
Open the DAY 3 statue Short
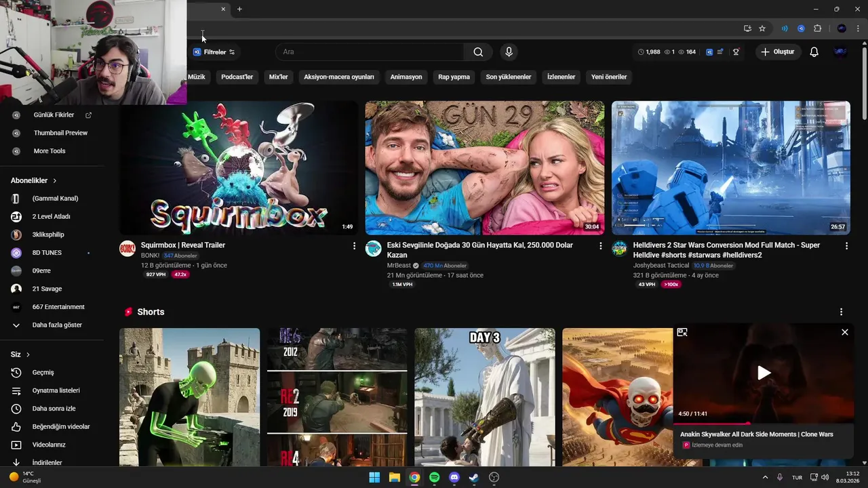(x=485, y=397)
